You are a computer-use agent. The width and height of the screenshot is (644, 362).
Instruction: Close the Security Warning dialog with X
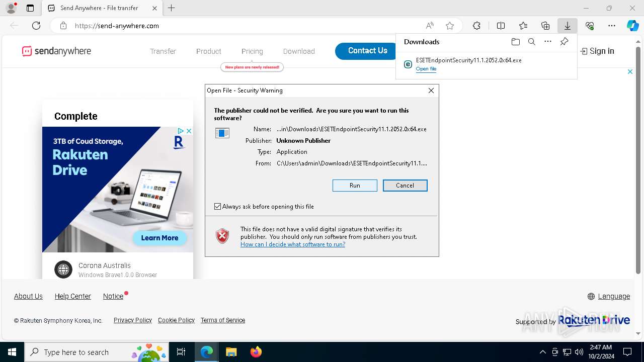pos(431,90)
